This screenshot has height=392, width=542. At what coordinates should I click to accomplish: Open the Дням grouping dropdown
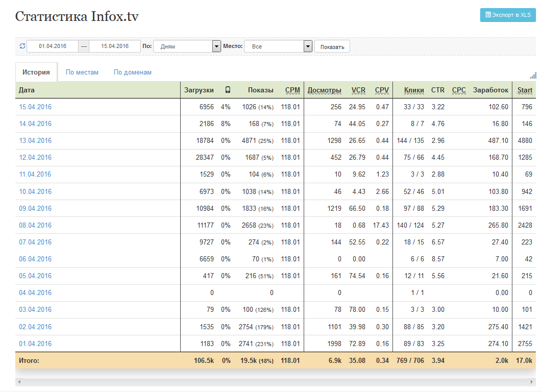[187, 46]
